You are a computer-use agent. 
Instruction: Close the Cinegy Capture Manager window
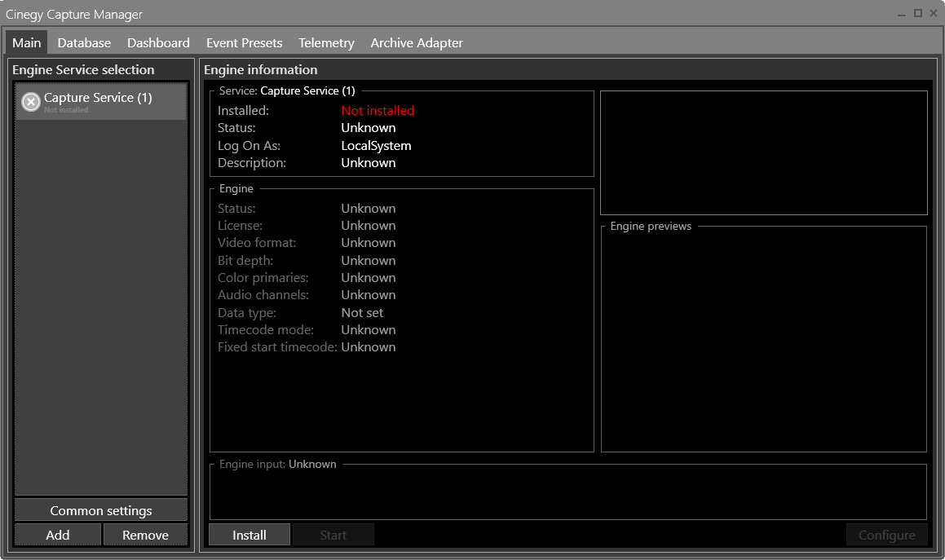tap(934, 13)
